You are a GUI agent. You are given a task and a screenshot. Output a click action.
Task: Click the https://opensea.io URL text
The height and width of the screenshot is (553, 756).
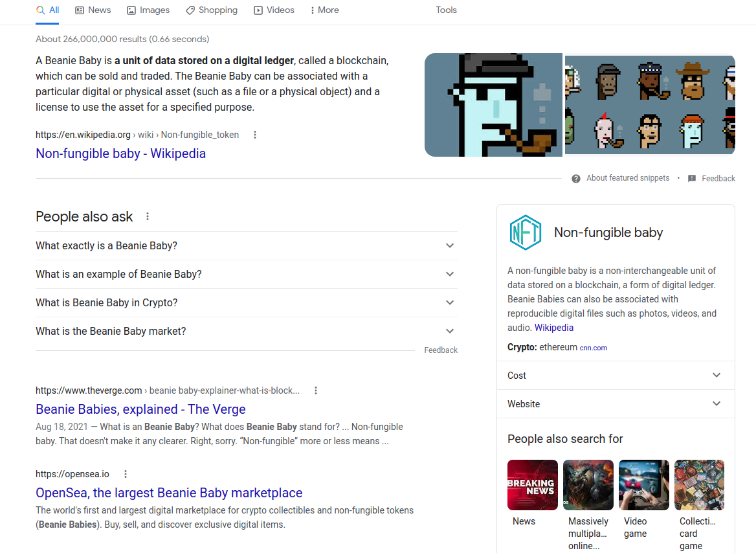pos(72,475)
